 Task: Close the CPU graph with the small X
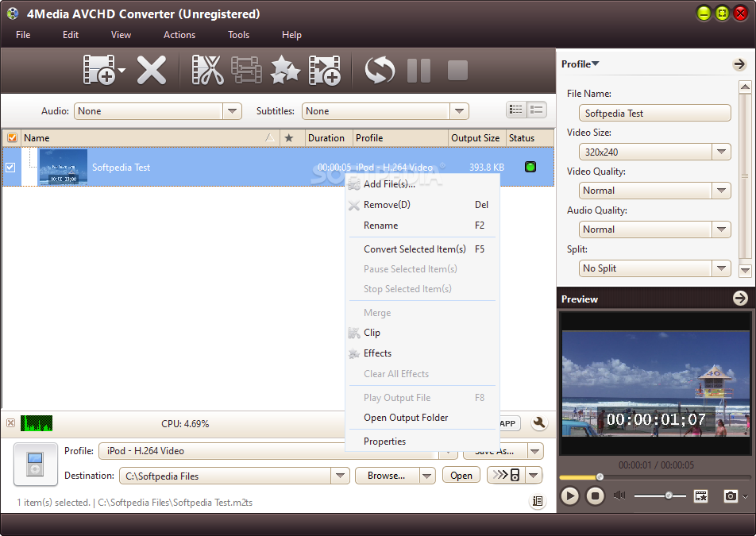[x=10, y=422]
